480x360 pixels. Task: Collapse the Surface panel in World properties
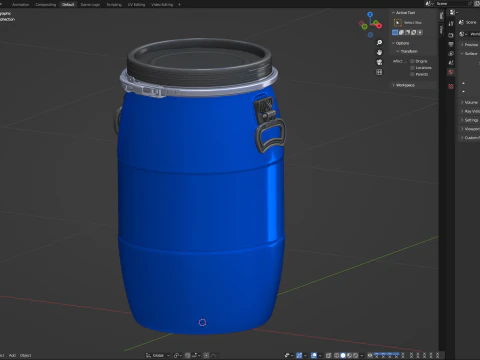pos(462,54)
